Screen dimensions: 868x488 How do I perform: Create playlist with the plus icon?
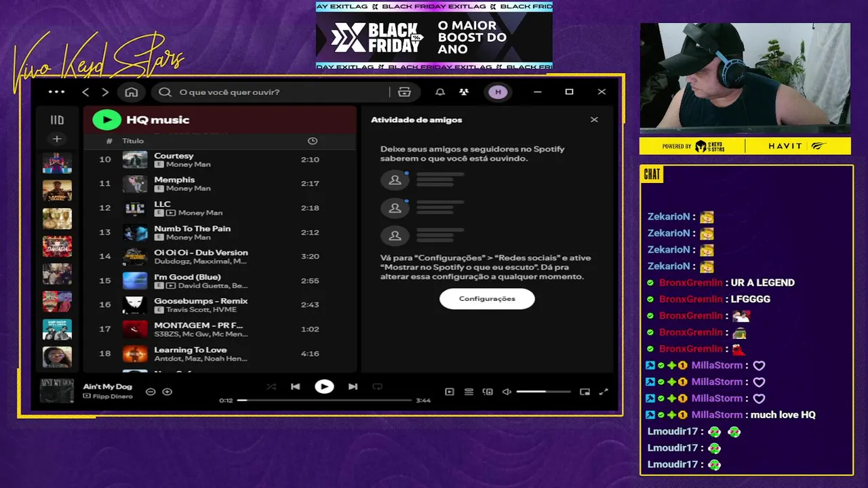pos(57,139)
